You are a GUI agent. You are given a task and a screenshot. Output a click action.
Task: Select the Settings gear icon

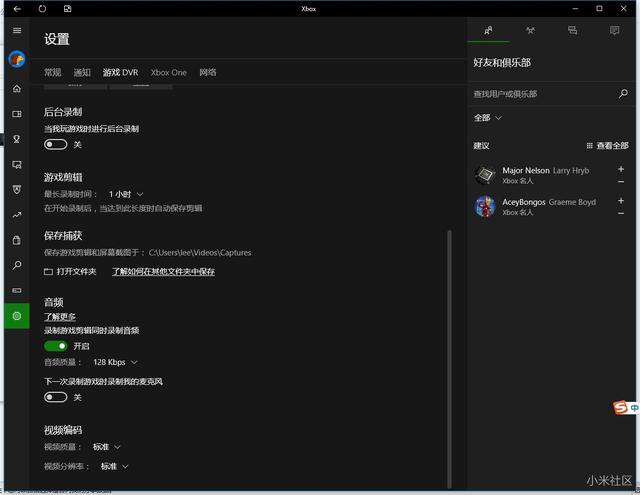17,316
